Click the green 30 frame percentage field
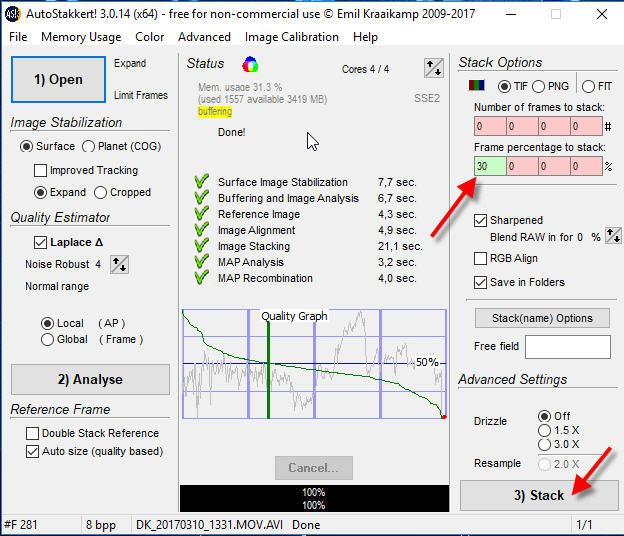This screenshot has width=624, height=536. pyautogui.click(x=490, y=166)
